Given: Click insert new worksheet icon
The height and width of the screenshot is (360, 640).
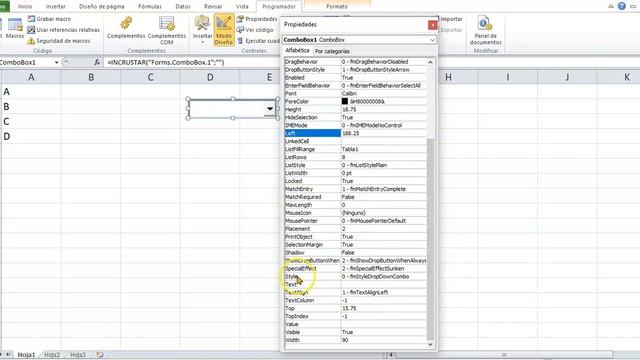Looking at the screenshot, I should pos(100,355).
